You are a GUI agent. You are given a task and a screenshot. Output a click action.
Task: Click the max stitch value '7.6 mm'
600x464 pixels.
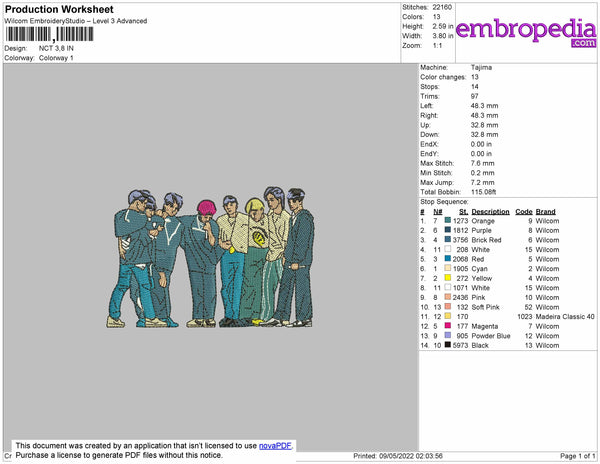click(x=482, y=163)
